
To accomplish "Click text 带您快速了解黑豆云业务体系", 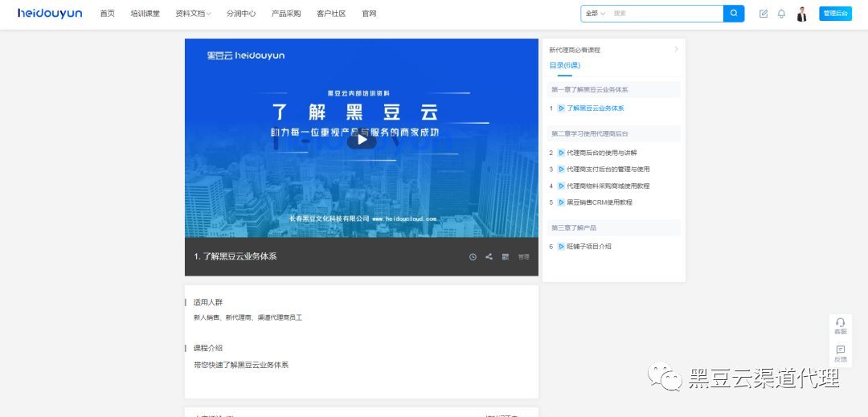I will [x=241, y=365].
